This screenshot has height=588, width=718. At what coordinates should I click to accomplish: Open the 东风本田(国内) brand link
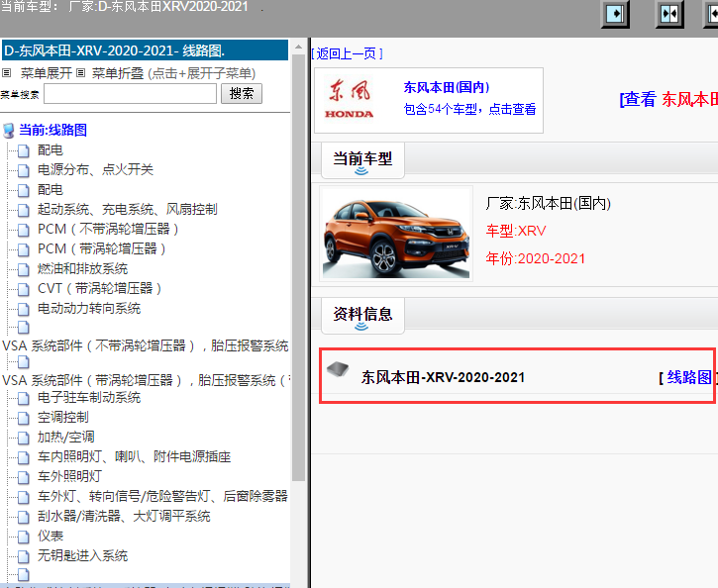coord(447,87)
